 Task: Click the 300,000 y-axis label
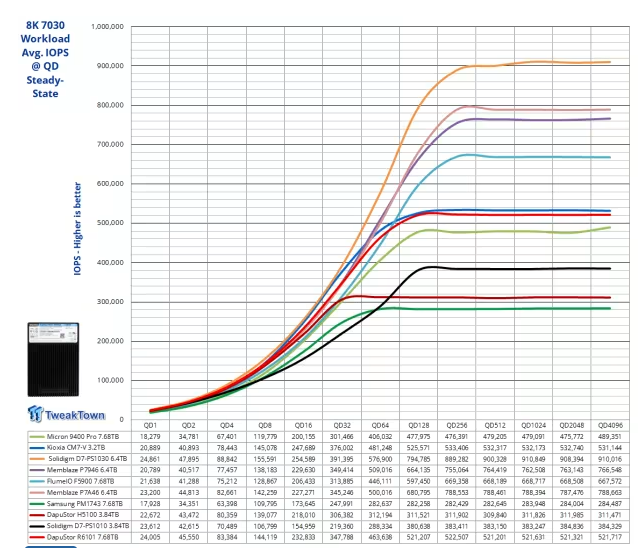pos(110,302)
